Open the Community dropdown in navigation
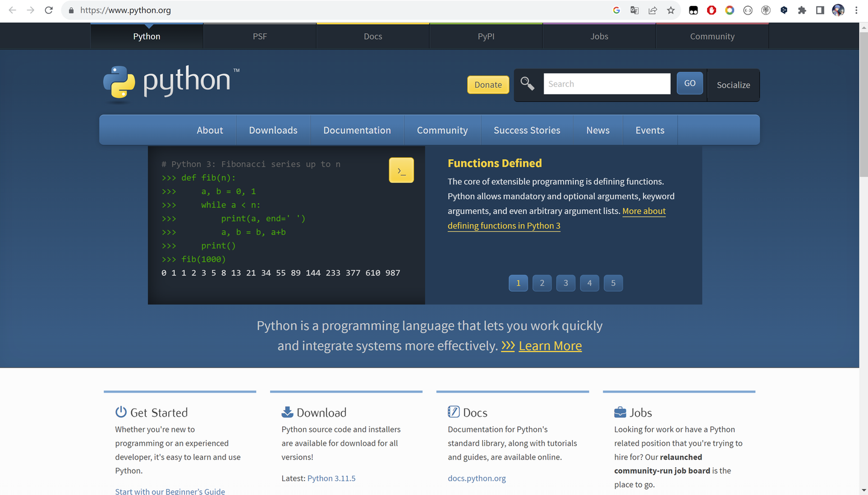 pos(442,130)
